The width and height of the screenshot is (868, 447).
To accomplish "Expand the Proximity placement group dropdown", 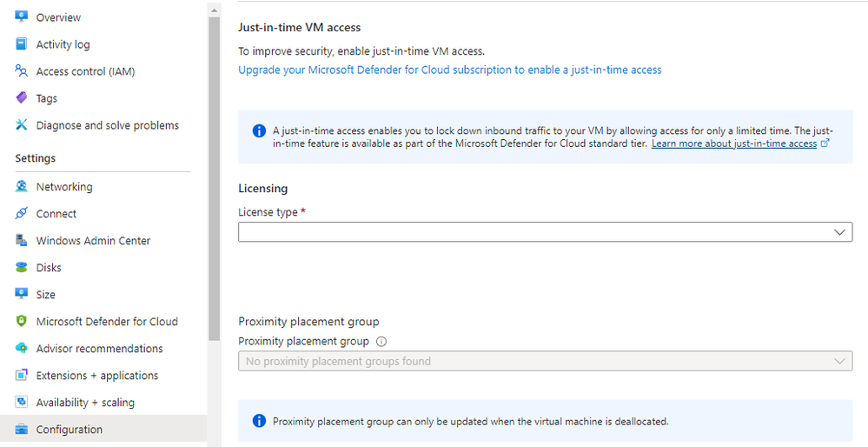I will point(545,361).
